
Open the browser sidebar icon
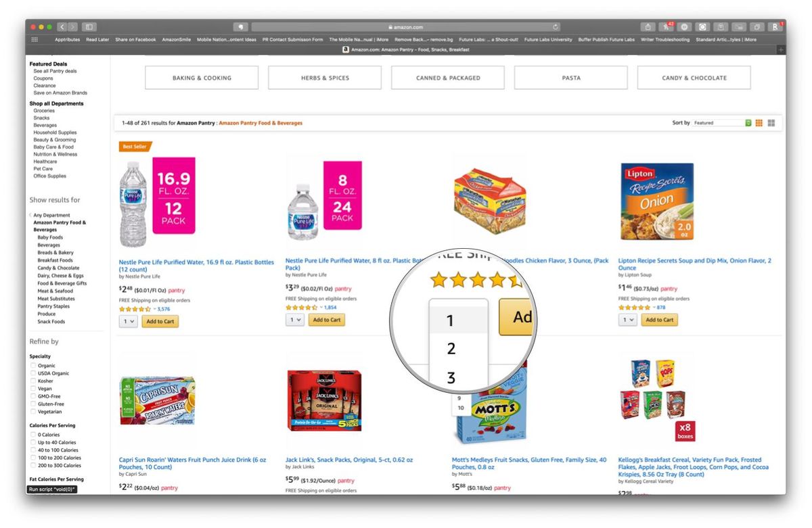pos(88,27)
